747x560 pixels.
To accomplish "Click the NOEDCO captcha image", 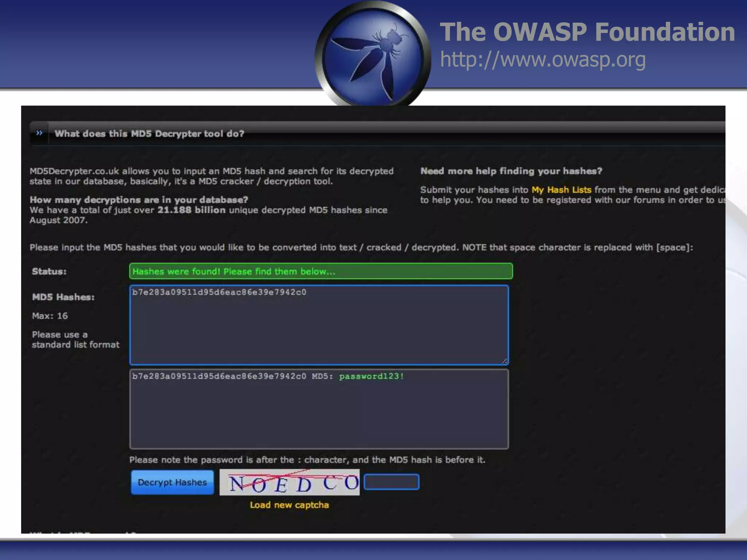I will click(289, 482).
